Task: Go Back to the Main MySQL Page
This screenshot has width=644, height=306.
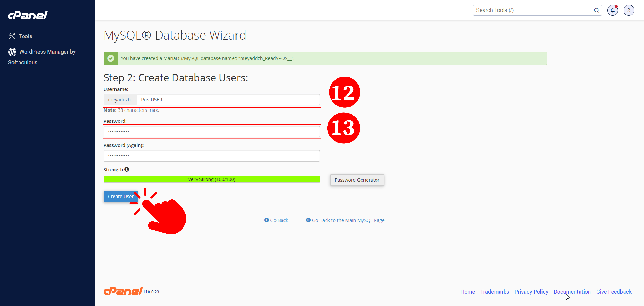Action: tap(345, 220)
